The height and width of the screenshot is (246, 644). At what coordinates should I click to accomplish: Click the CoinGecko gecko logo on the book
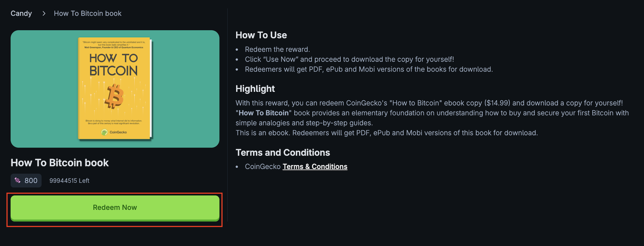click(x=105, y=132)
